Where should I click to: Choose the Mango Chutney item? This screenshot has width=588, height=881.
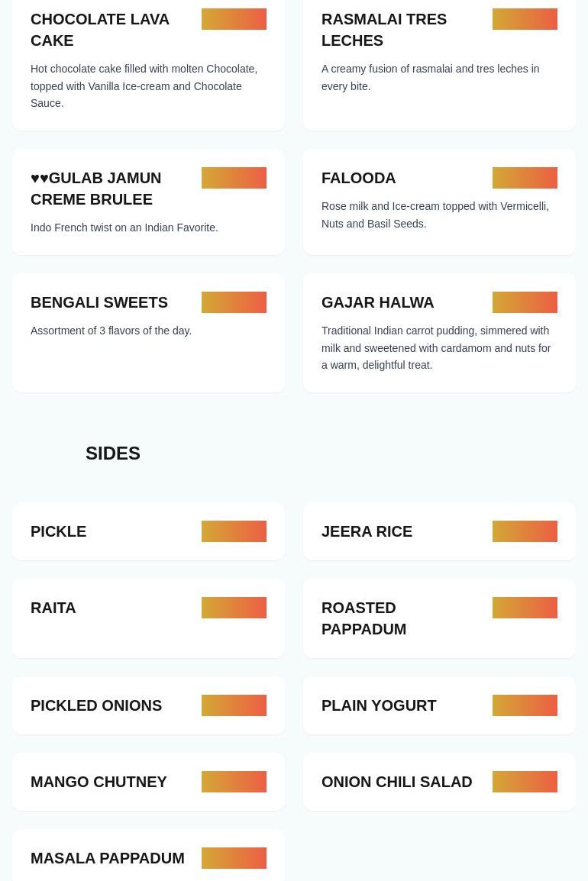click(x=148, y=782)
